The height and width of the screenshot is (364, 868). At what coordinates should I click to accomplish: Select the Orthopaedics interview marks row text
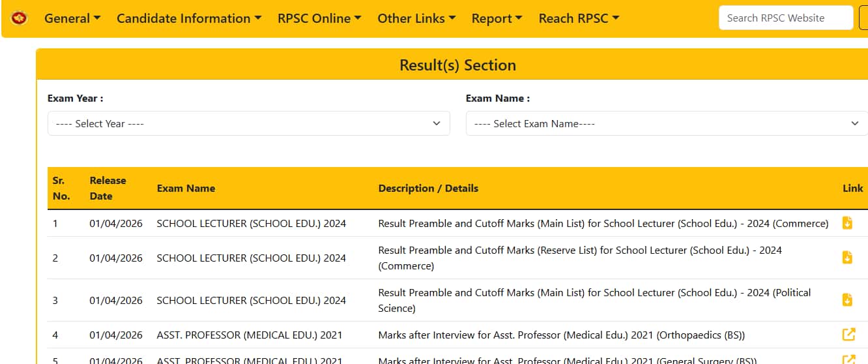pos(561,335)
